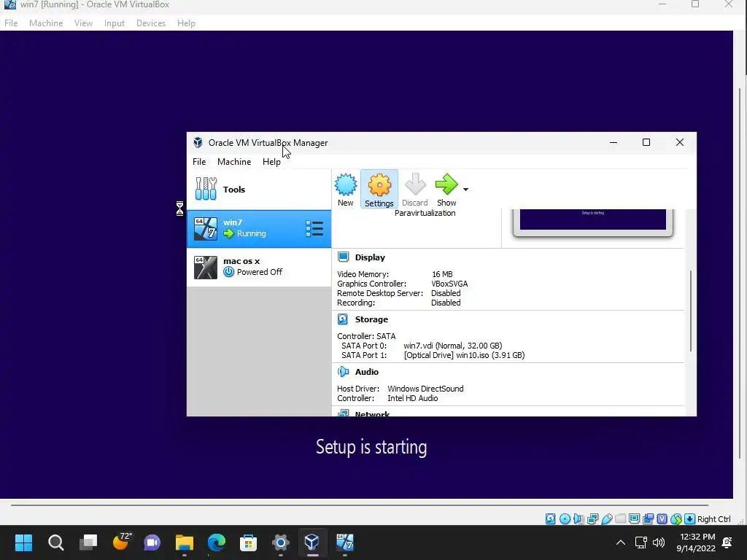Click the shared folders status icon
The image size is (747, 560).
click(x=620, y=519)
